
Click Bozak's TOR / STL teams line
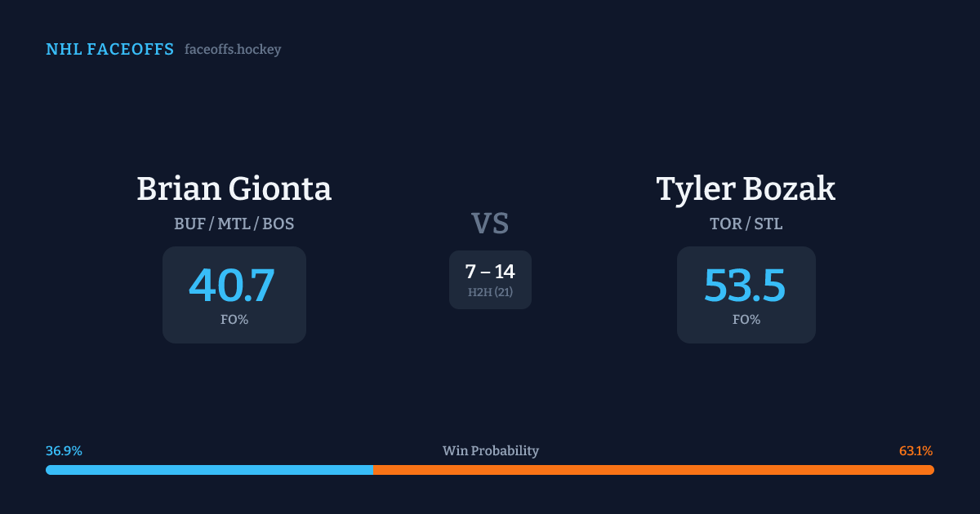(746, 224)
